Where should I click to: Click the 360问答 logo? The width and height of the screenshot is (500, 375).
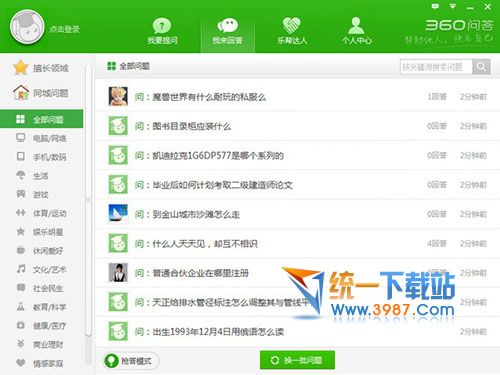[459, 25]
